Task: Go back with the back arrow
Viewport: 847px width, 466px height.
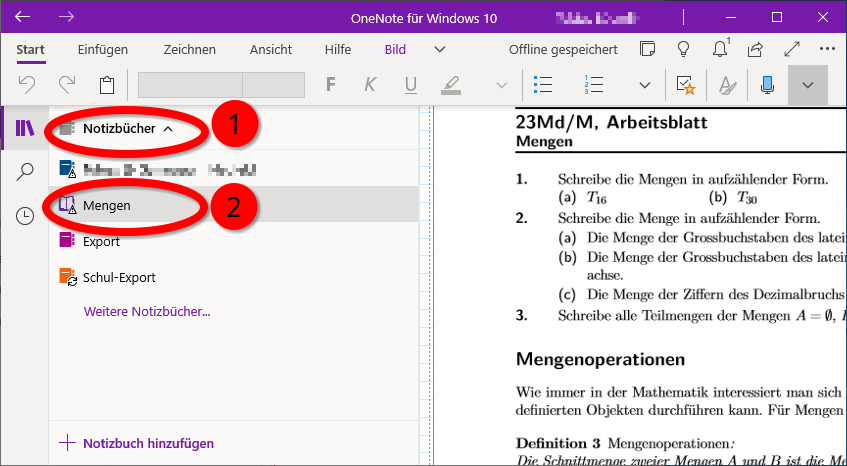Action: click(22, 17)
